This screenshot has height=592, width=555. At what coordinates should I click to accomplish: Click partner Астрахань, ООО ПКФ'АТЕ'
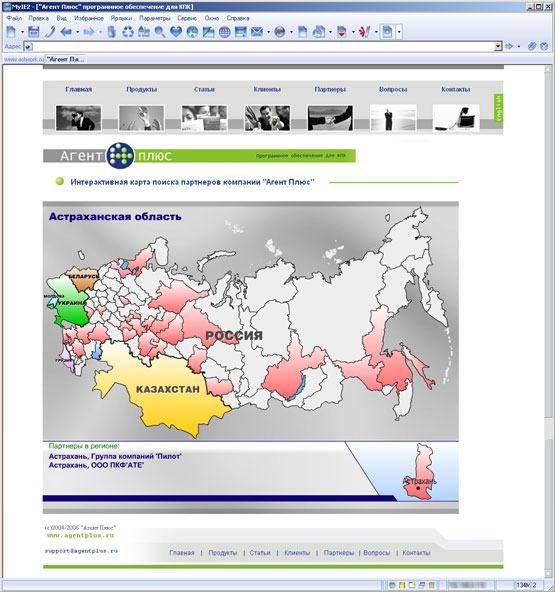coord(96,466)
